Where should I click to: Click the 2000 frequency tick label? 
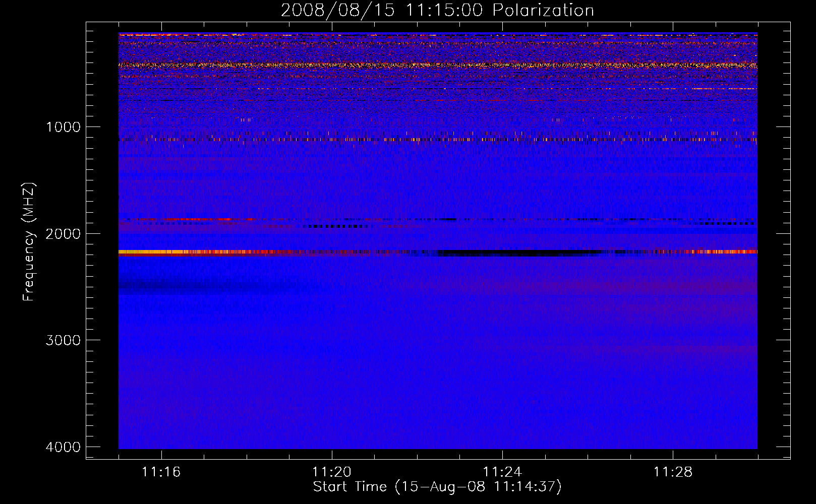tap(63, 233)
